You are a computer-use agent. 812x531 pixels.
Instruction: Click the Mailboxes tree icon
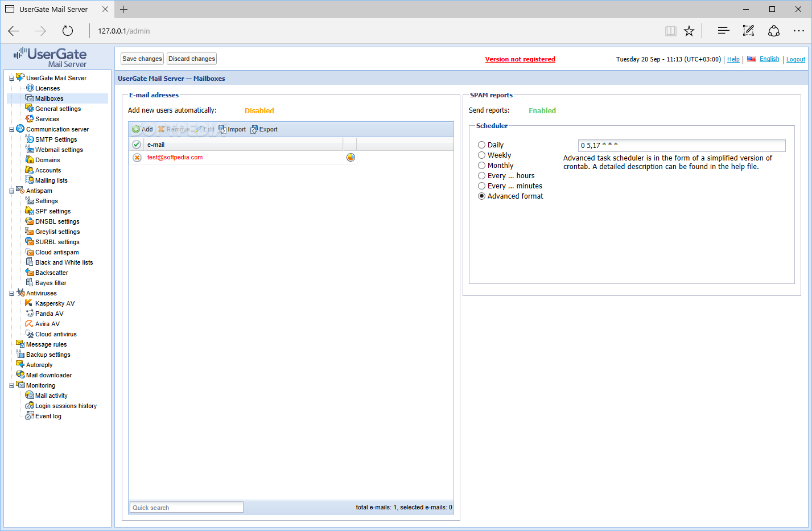[30, 98]
